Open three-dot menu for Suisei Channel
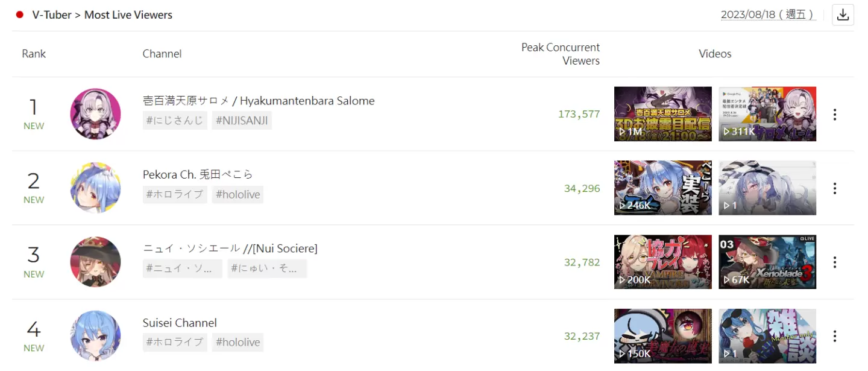868x371 pixels. [x=834, y=336]
